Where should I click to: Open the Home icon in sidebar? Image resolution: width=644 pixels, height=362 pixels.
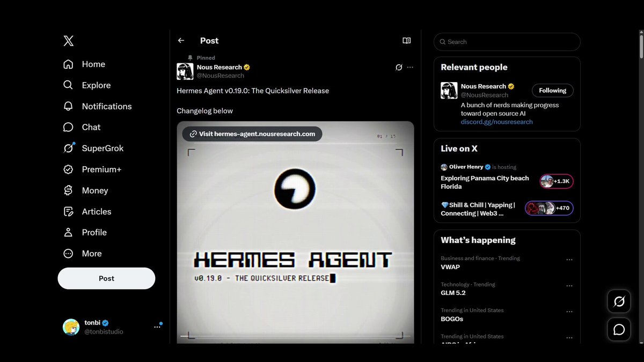tap(68, 64)
